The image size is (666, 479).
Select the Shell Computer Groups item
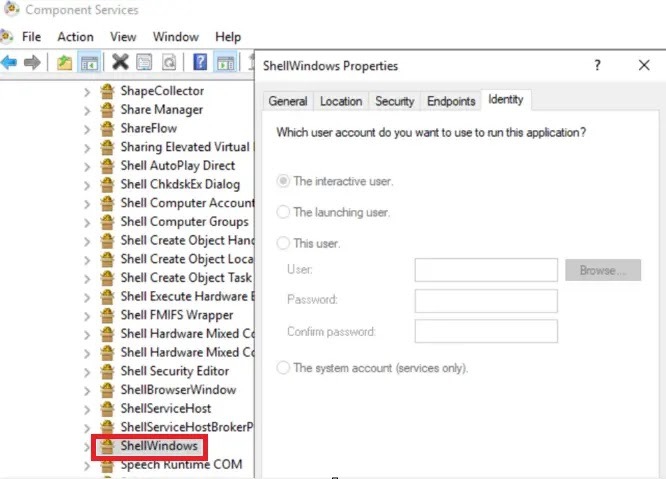[184, 222]
